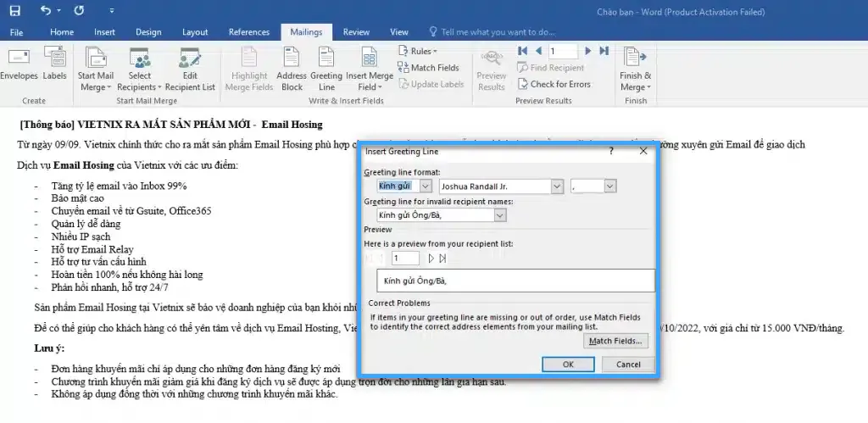This screenshot has width=868, height=423.
Task: Open the Start Mail Merge dropdown
Action: (x=96, y=70)
